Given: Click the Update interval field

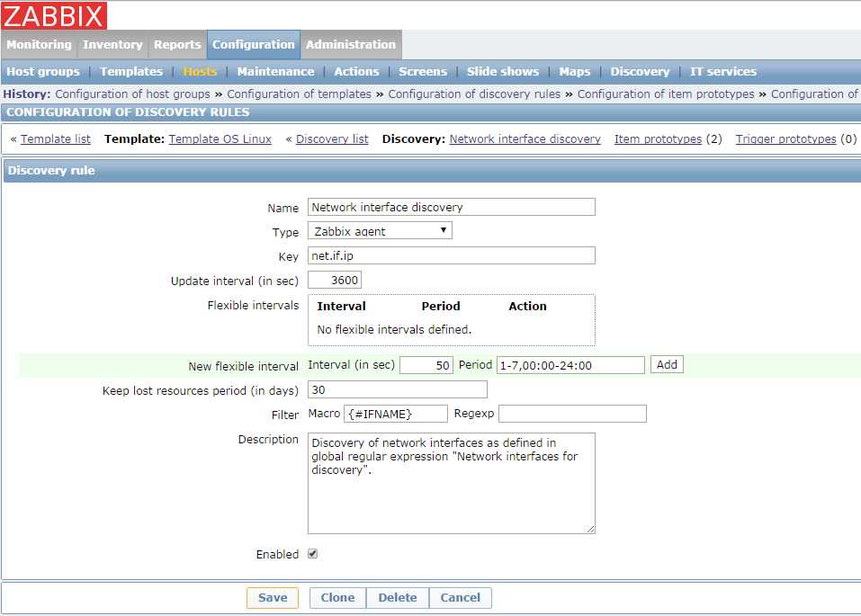Looking at the screenshot, I should tap(335, 280).
